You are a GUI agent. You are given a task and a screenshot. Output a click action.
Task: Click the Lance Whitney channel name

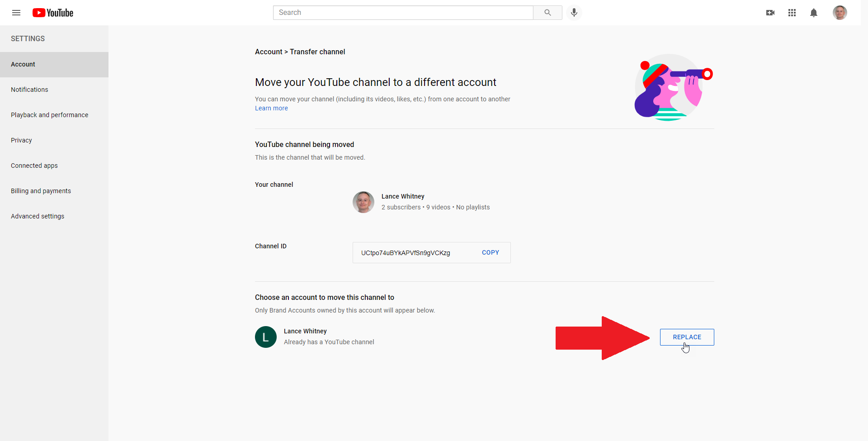[403, 196]
